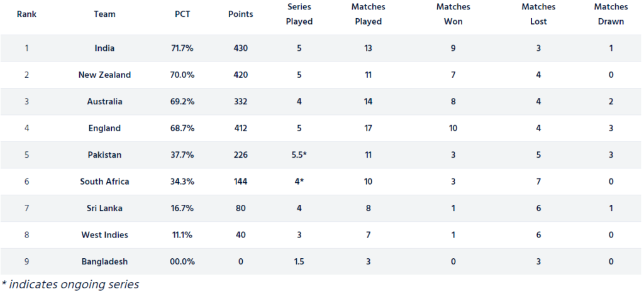Screen dimensions: 644x294
Task: Click the South Africa team name
Action: [x=104, y=182]
